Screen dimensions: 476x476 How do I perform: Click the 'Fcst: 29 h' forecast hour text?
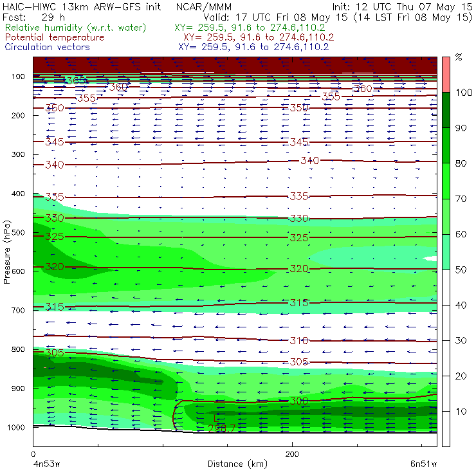tap(33, 17)
